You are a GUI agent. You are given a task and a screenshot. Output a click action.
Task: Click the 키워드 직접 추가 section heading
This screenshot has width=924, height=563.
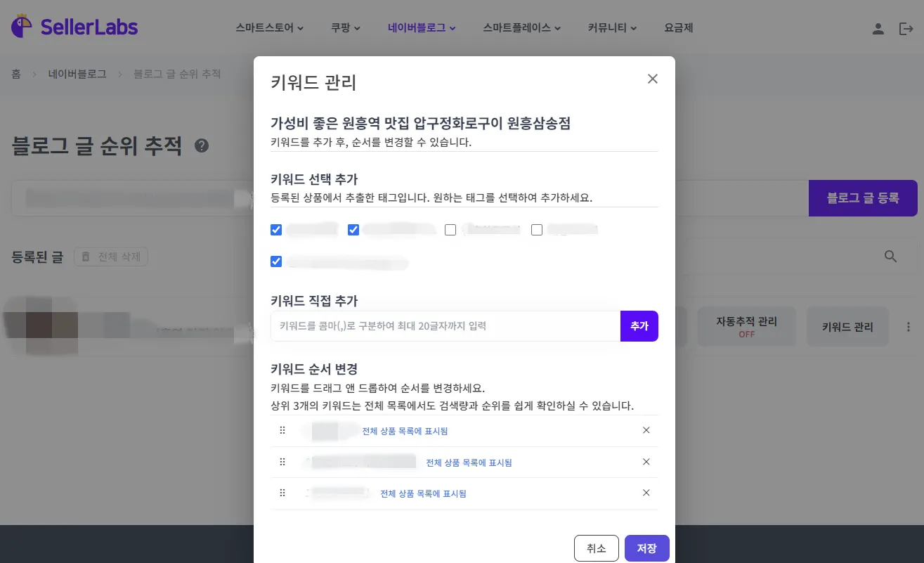coord(314,301)
